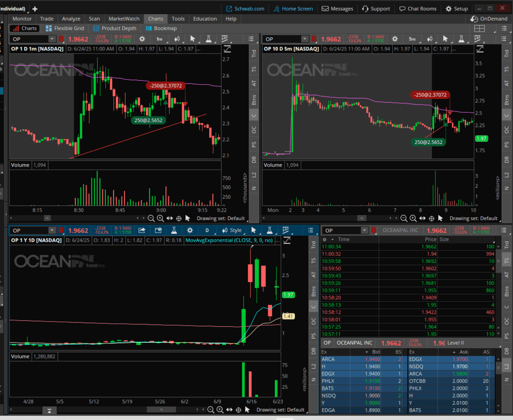Toggle the AT sidebar button beside the 5m chart
Image resolution: width=513 pixels, height=420 pixels.
point(506,83)
